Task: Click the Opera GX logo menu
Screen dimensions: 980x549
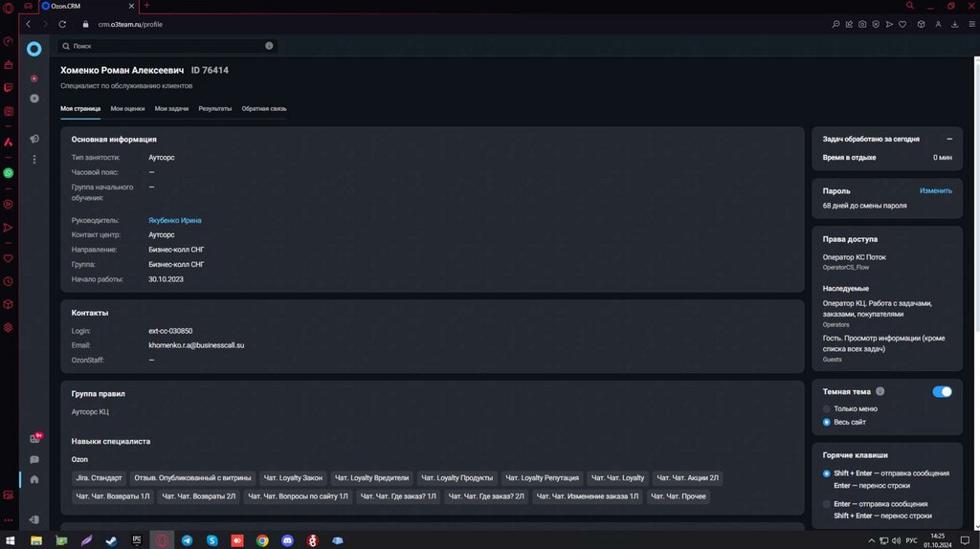Action: pos(8,8)
